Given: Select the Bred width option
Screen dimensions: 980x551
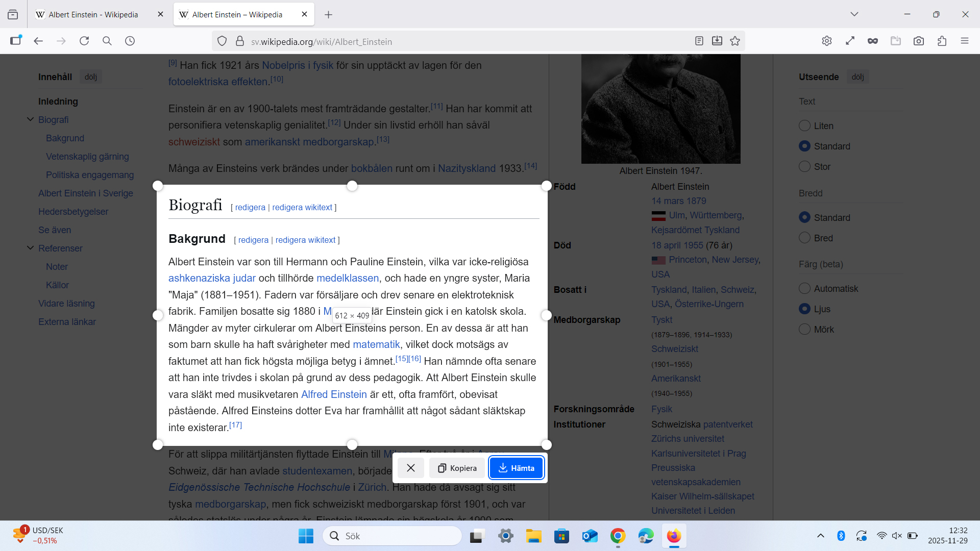Looking at the screenshot, I should coord(804,238).
